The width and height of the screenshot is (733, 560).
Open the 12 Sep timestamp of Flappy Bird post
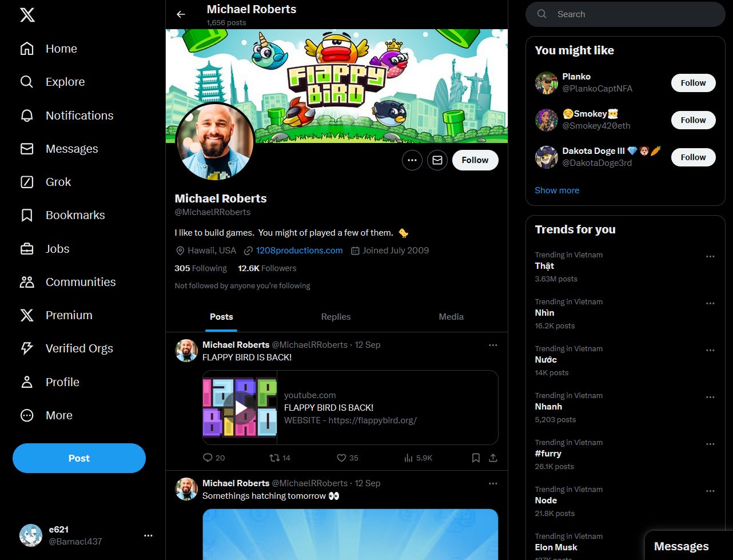[x=368, y=345]
